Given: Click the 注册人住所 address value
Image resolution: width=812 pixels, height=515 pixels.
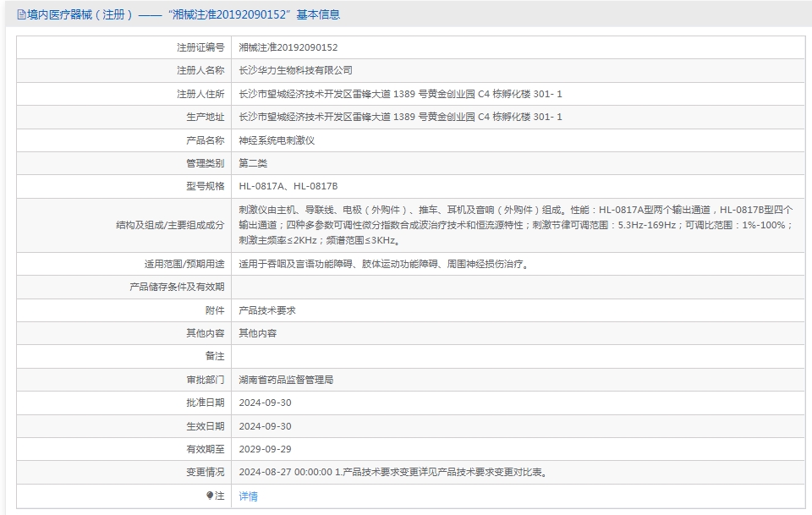Looking at the screenshot, I should tap(400, 94).
